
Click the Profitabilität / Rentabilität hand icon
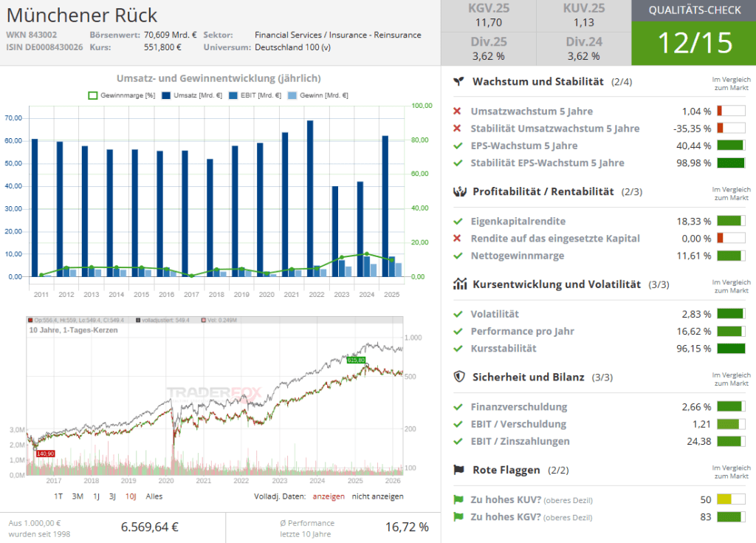(x=458, y=191)
